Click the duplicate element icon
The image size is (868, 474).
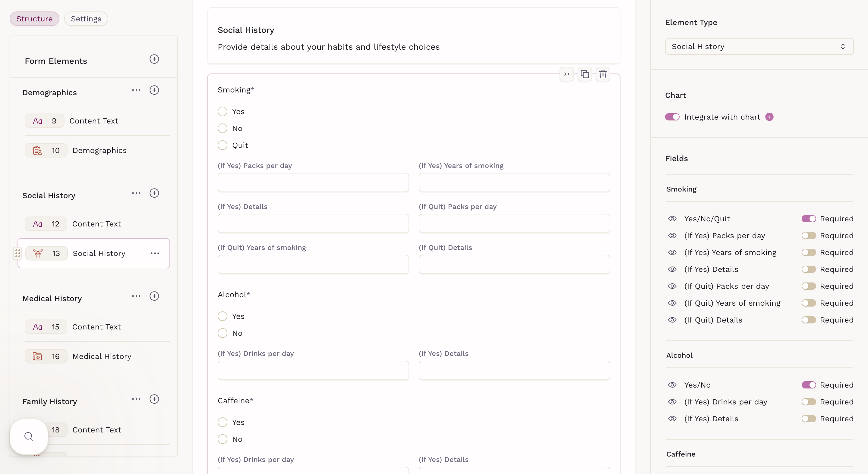[x=585, y=74]
